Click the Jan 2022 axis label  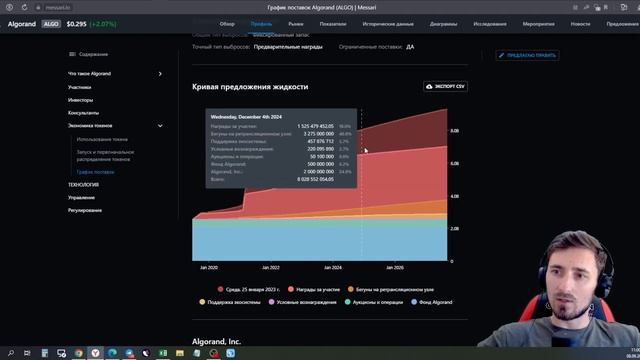coord(271,268)
